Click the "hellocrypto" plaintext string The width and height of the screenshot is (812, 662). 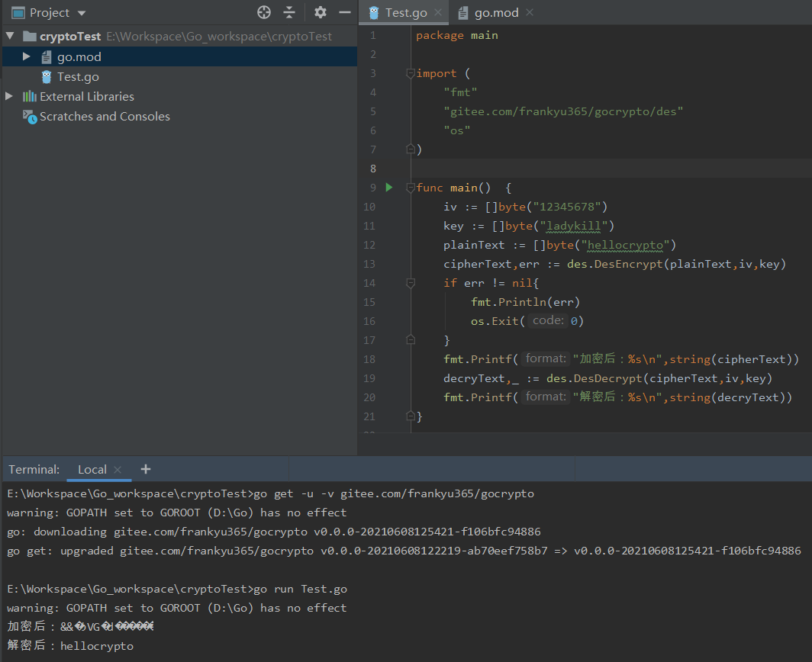click(x=625, y=246)
